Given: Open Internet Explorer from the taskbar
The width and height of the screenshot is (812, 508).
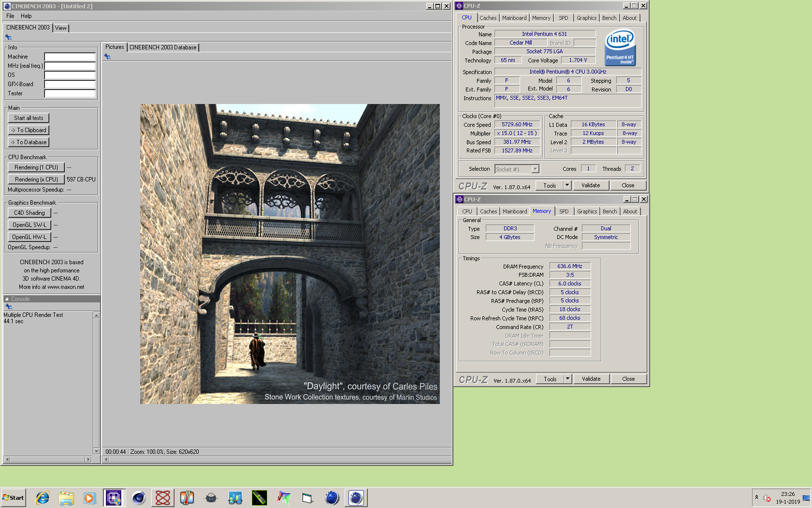Looking at the screenshot, I should click(x=42, y=497).
